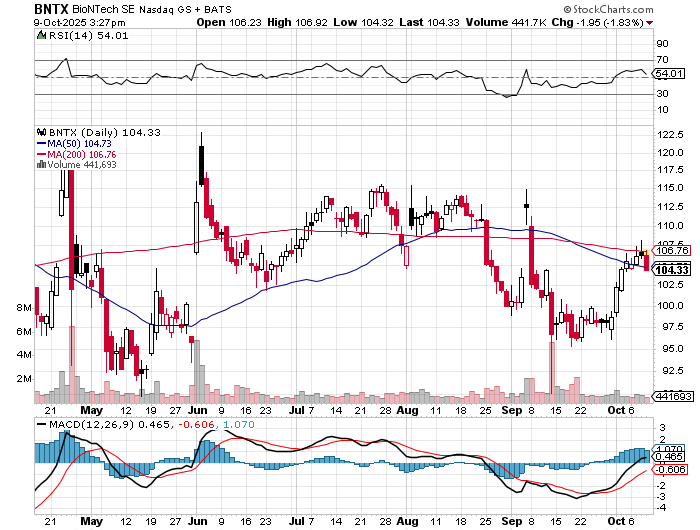Click the 70 overbought level on RSI axis
The height and width of the screenshot is (530, 700).
662,59
